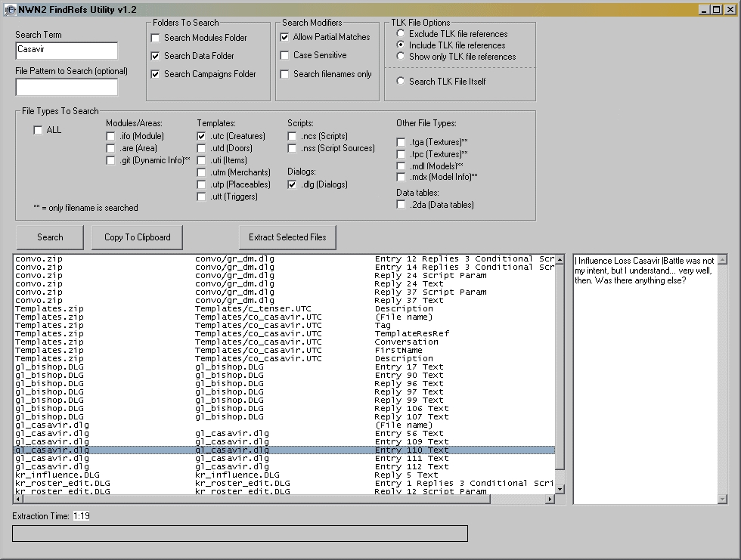The image size is (741, 560).
Task: Click the NWN2 FindRefs title bar icon
Action: [11, 9]
